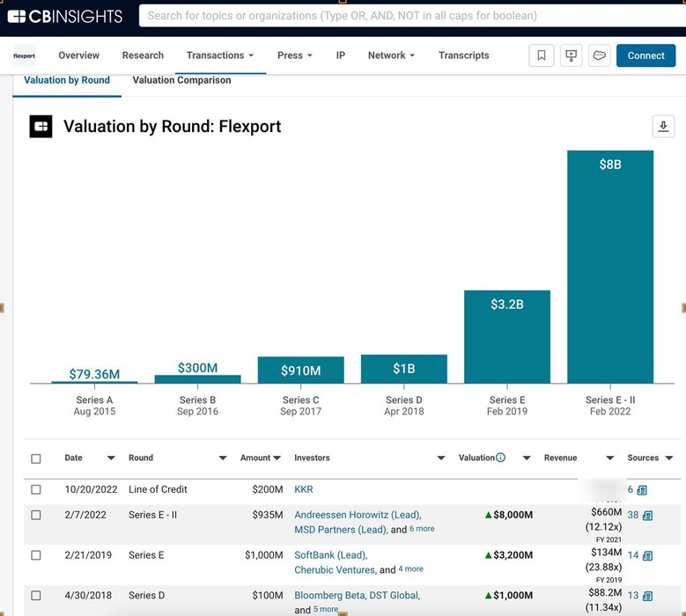686x616 pixels.
Task: Check the select-all checkbox in table header
Action: [36, 458]
